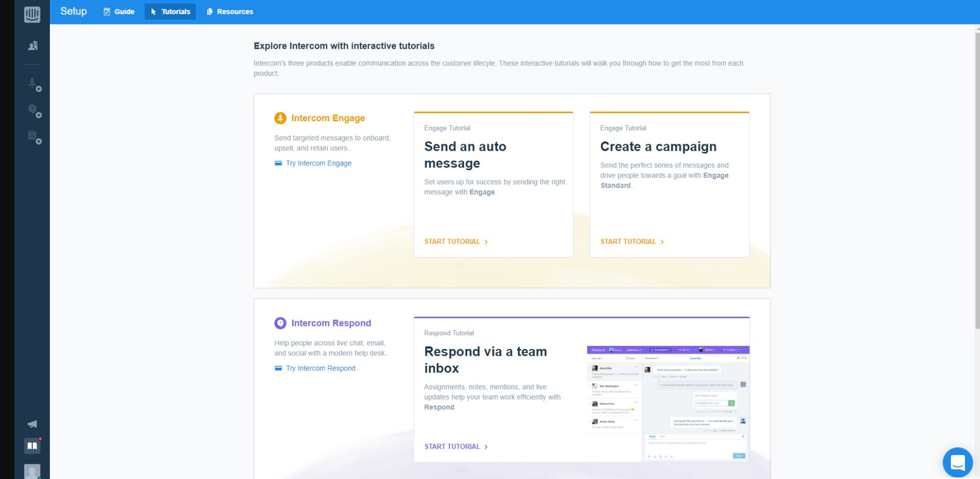Select the rocket add-product sidebar icon
Image resolution: width=980 pixels, height=479 pixels.
tap(34, 84)
